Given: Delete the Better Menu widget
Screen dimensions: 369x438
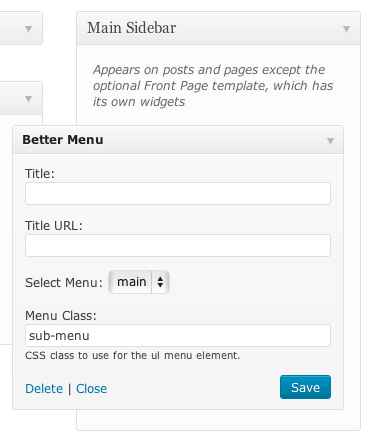Looking at the screenshot, I should pos(44,389).
